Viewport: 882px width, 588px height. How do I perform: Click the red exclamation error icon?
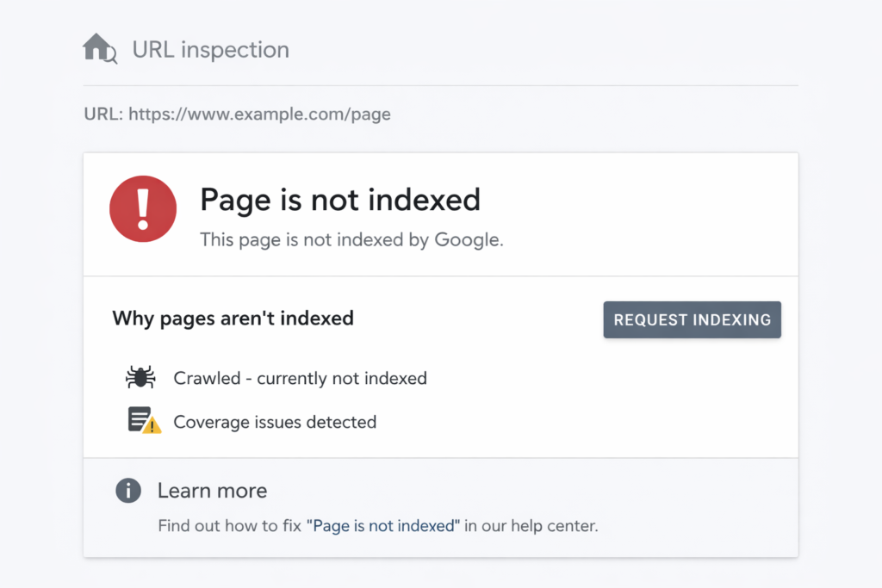tap(143, 209)
